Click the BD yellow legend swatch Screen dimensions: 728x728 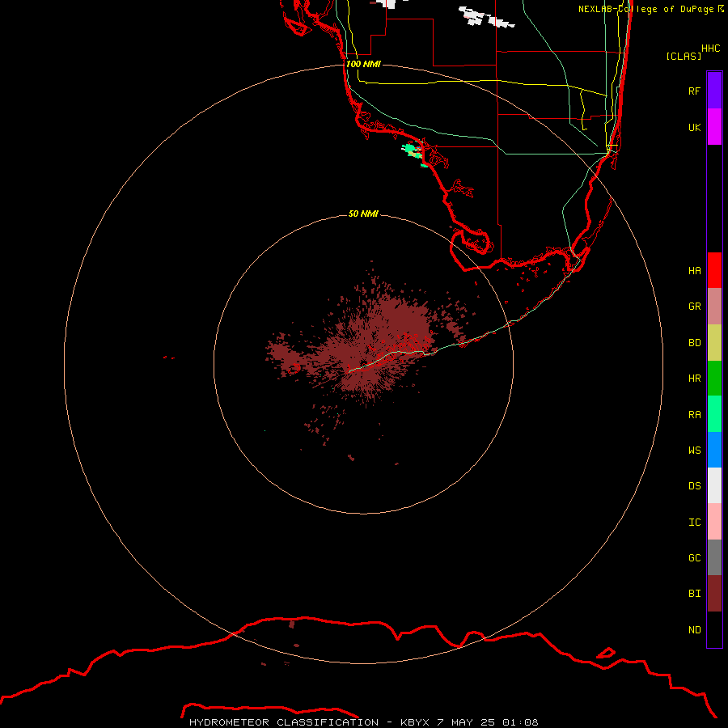(714, 343)
